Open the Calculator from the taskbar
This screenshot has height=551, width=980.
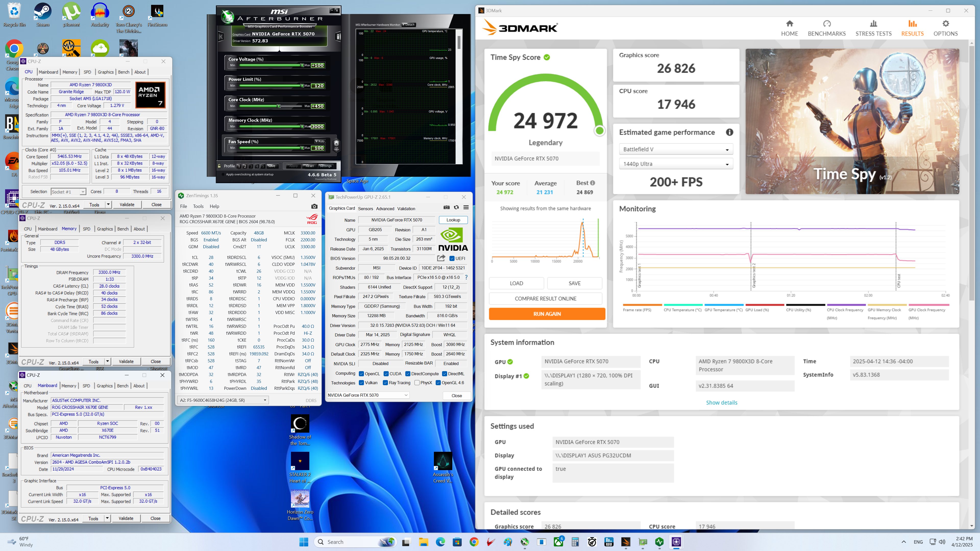(575, 542)
